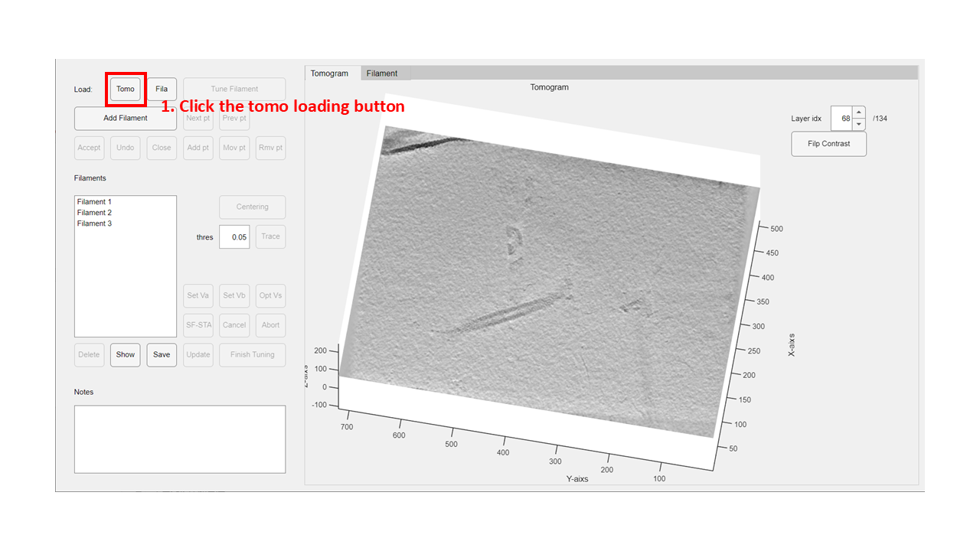Click the Trace button
This screenshot has height=551, width=980.
[x=270, y=236]
